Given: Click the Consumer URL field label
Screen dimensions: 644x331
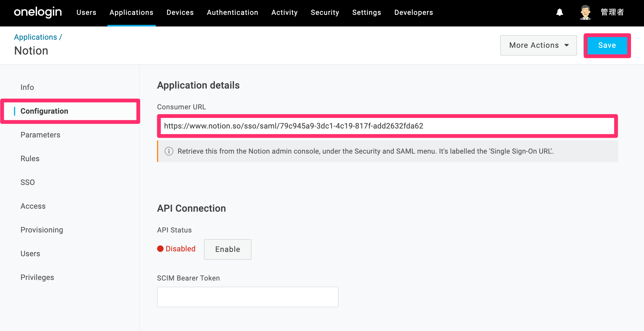Looking at the screenshot, I should pos(181,107).
